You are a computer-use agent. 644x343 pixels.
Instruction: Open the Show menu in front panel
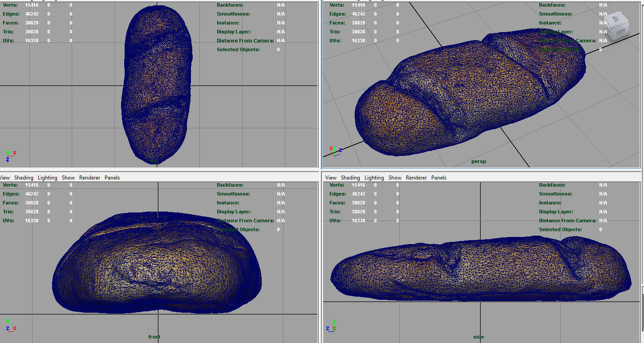coord(68,178)
